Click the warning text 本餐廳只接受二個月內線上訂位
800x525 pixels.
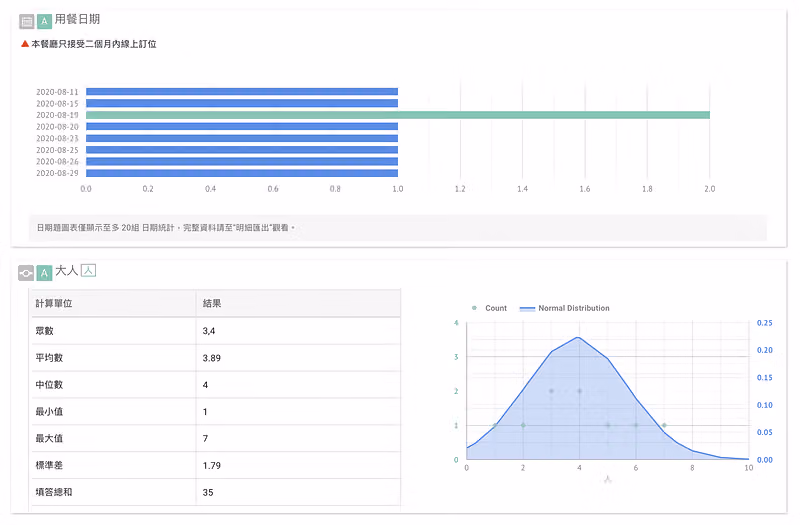[94, 44]
